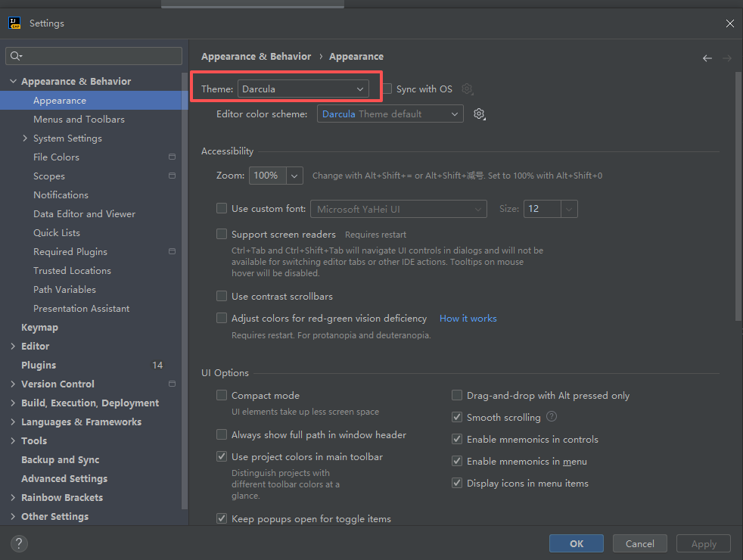The width and height of the screenshot is (743, 560).
Task: Confirm settings with OK button
Action: tap(577, 543)
